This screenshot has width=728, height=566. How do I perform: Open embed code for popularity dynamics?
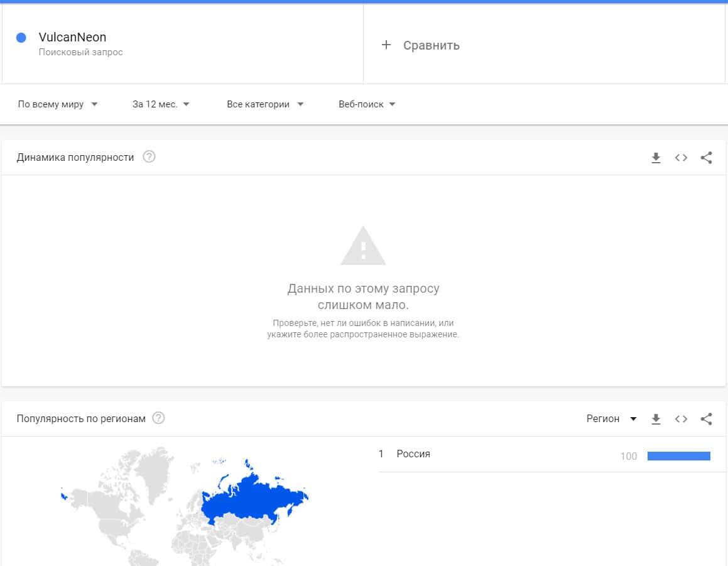coord(681,158)
